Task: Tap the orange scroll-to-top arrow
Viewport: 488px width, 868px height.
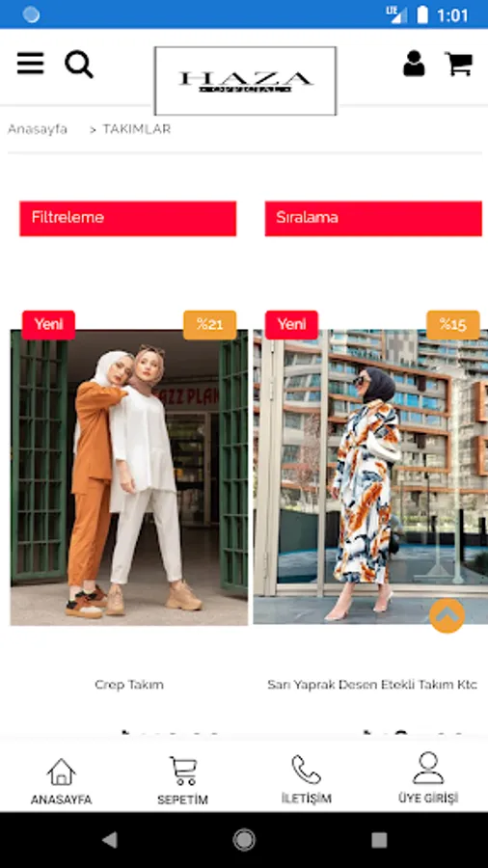Action: (x=447, y=615)
